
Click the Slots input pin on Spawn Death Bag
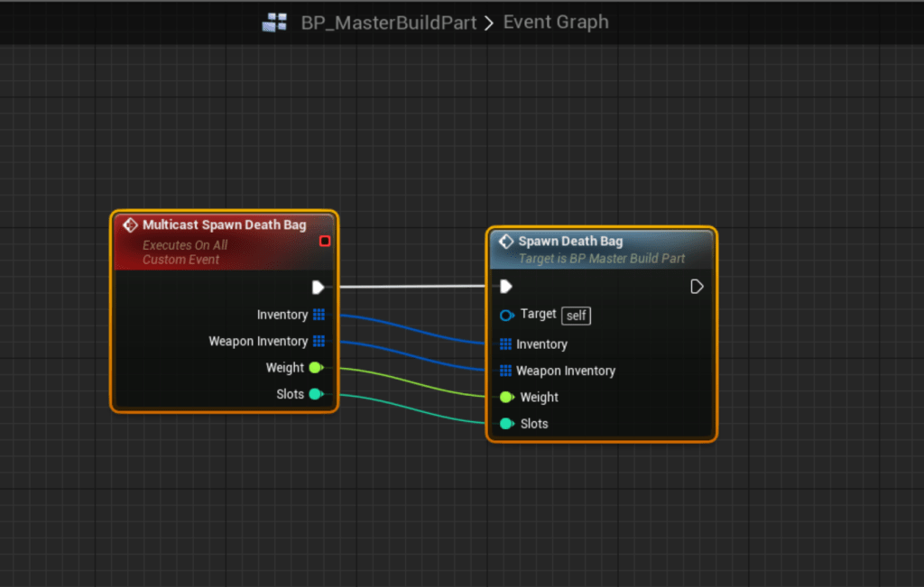pyautogui.click(x=506, y=424)
